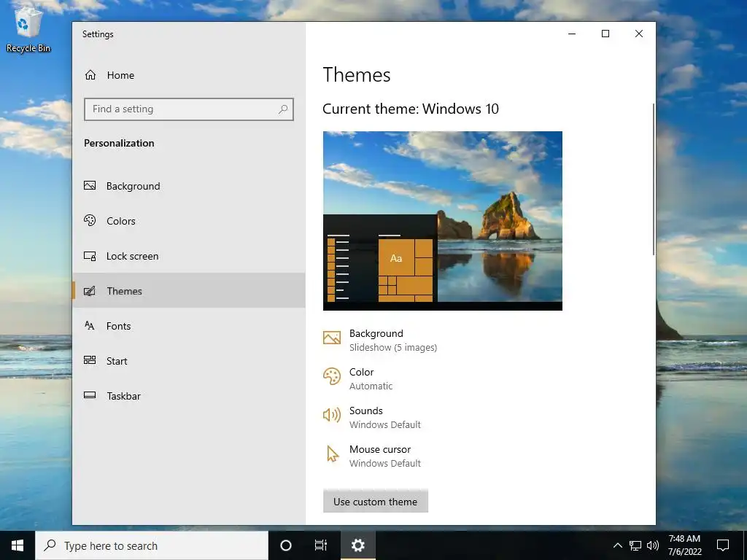
Task: Go to the Colors settings
Action: [x=189, y=221]
